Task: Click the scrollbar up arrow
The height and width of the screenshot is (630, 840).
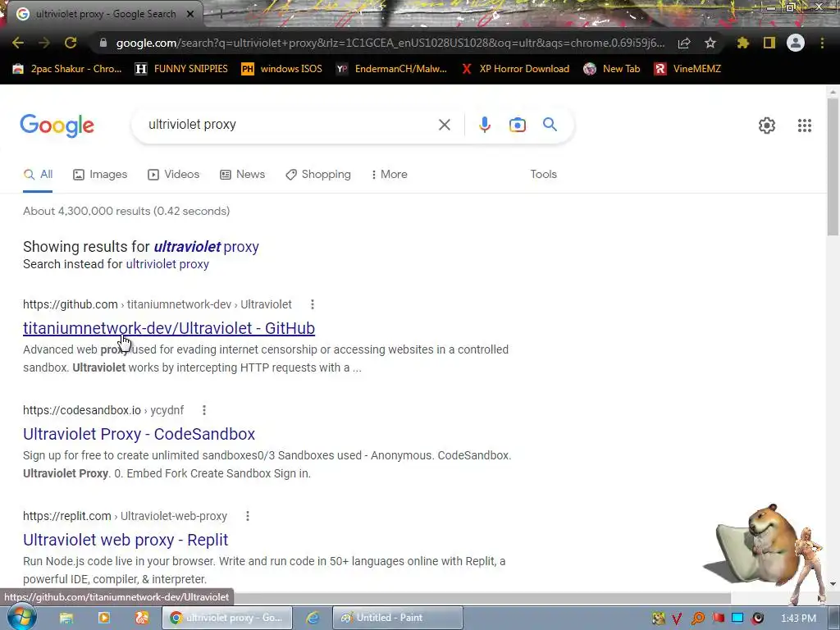Action: point(833,92)
